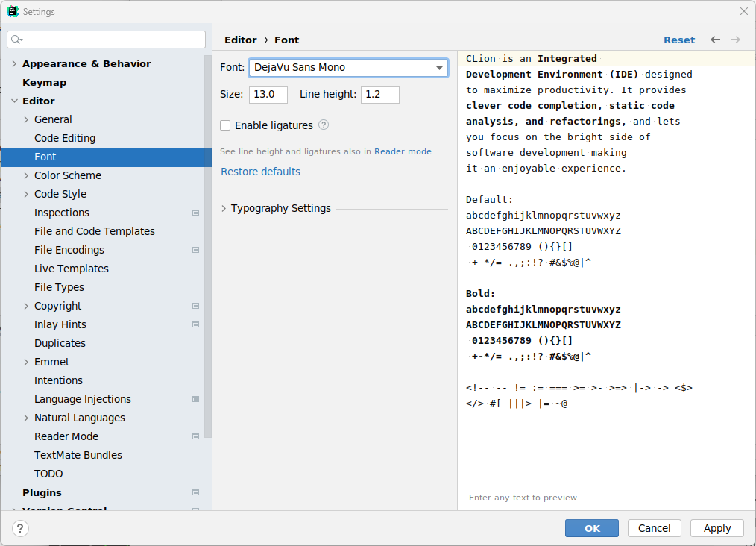Click the CLion app icon in title bar
This screenshot has height=546, width=756.
tap(13, 12)
